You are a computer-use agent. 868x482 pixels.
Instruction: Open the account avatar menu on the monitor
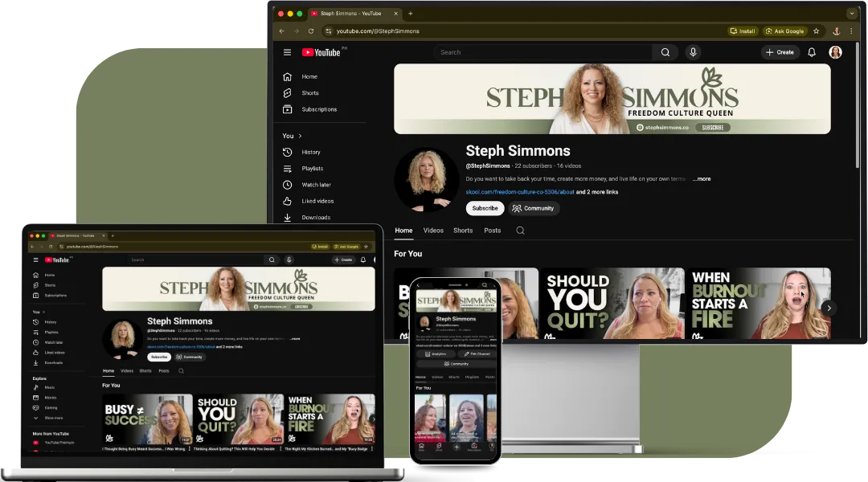pyautogui.click(x=835, y=52)
